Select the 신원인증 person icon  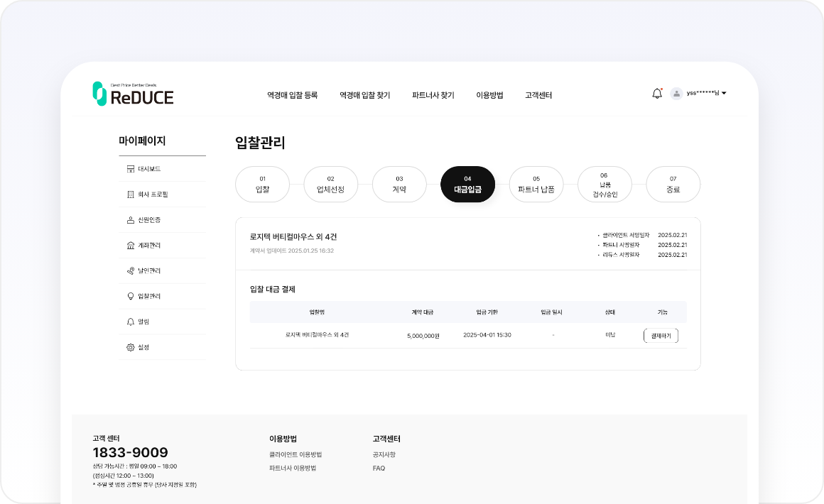(130, 220)
